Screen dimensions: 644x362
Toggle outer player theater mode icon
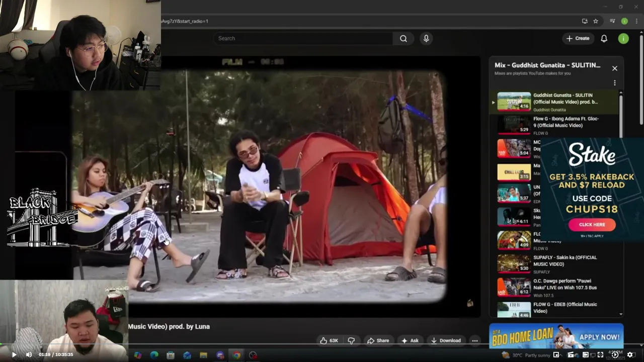[586, 354]
